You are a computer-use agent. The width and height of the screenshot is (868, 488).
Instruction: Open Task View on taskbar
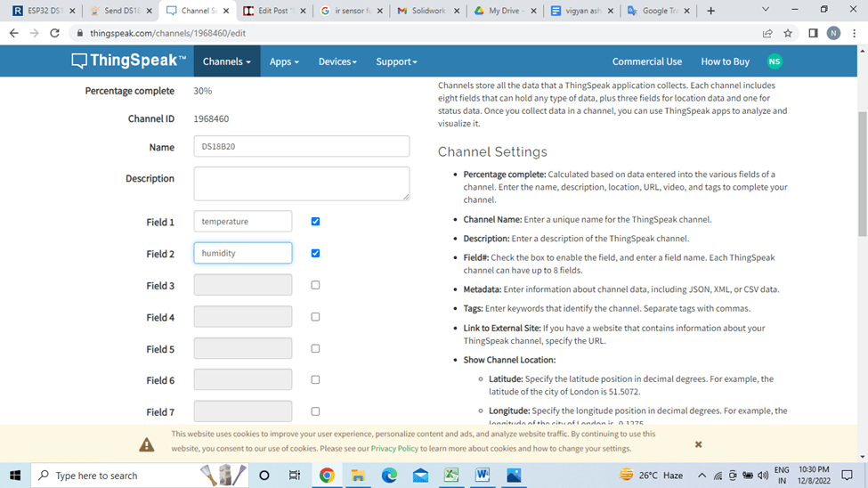tap(295, 476)
